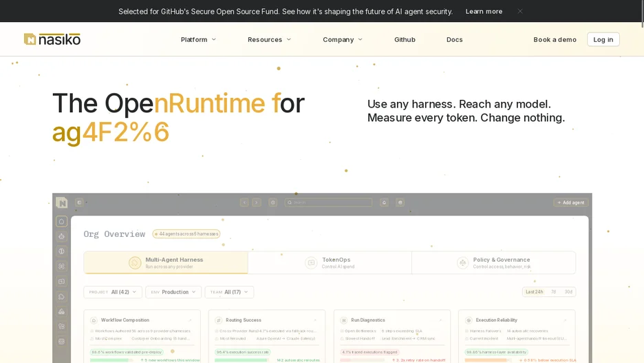Image resolution: width=644 pixels, height=363 pixels.
Task: Click the dashboard Search field
Action: pos(329,203)
